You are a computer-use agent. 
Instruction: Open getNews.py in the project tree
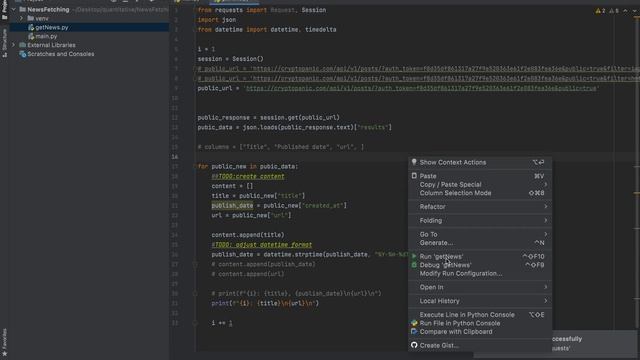point(51,27)
